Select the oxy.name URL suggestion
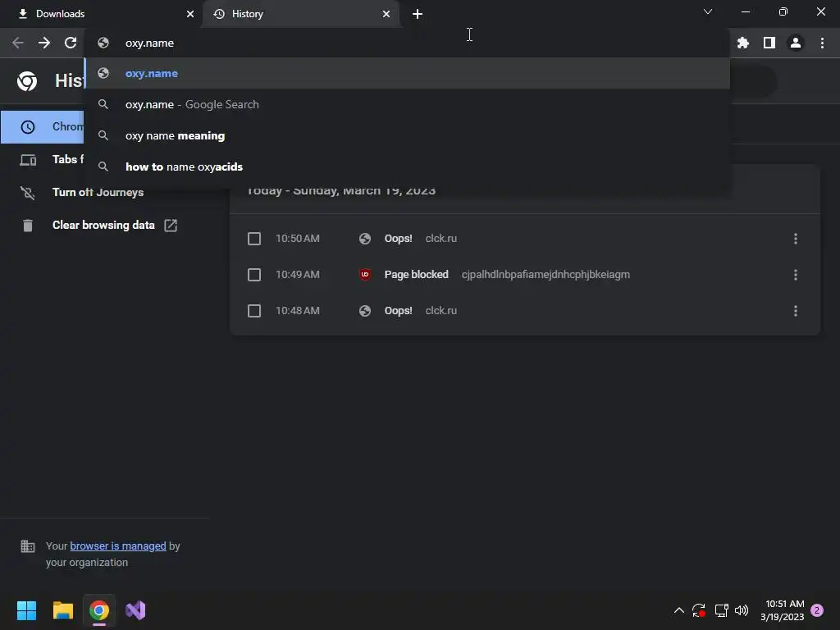 tap(407, 73)
